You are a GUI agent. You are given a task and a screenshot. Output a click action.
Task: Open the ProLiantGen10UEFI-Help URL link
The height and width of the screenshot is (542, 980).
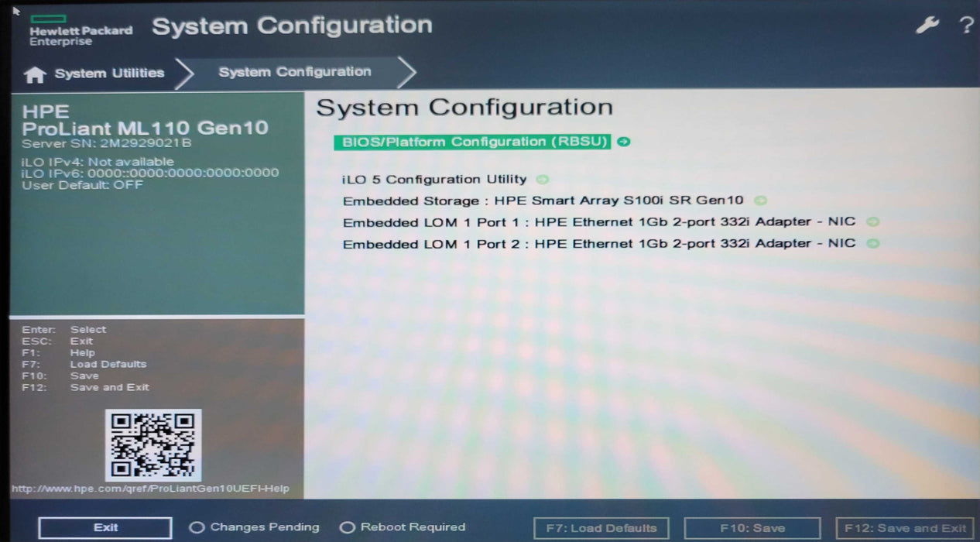pos(150,489)
